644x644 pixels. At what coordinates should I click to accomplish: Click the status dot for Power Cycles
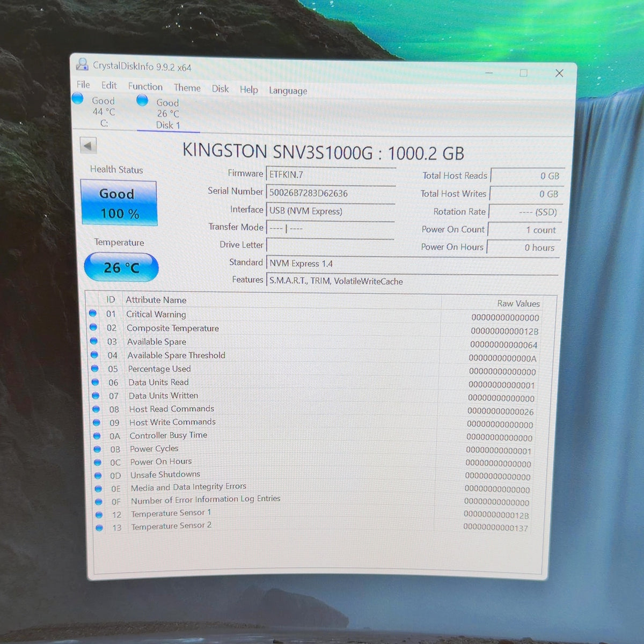(97, 449)
